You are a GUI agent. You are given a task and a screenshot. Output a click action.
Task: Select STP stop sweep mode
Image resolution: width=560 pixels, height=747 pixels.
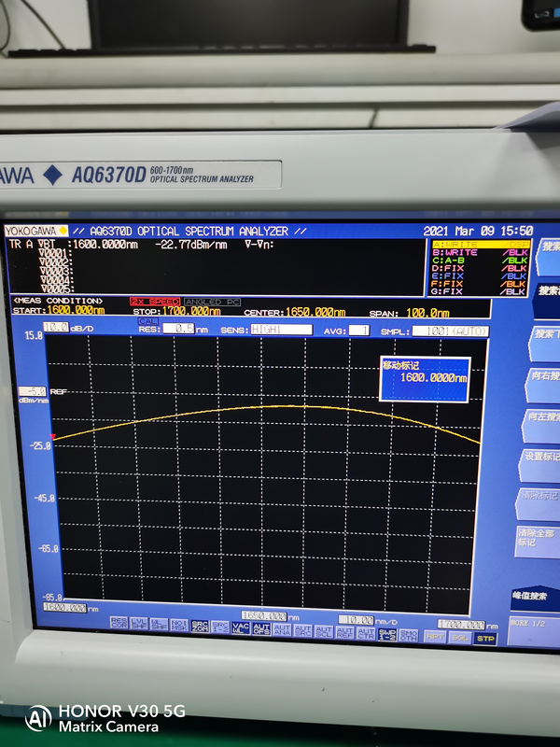pos(485,639)
